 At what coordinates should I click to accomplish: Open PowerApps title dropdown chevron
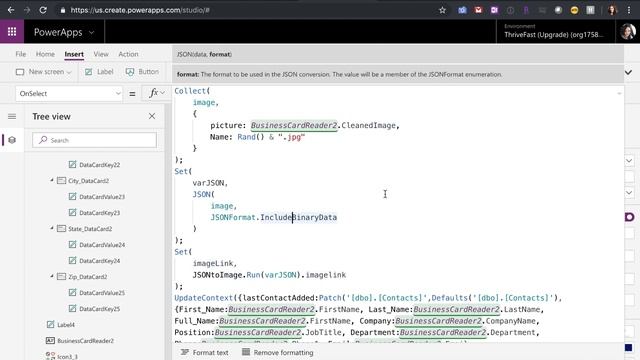[91, 32]
